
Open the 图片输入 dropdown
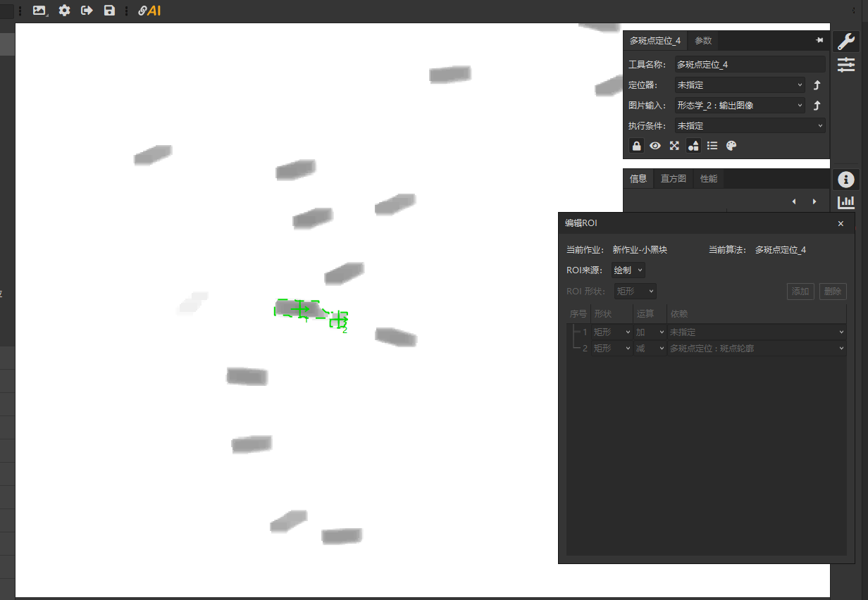click(740, 106)
